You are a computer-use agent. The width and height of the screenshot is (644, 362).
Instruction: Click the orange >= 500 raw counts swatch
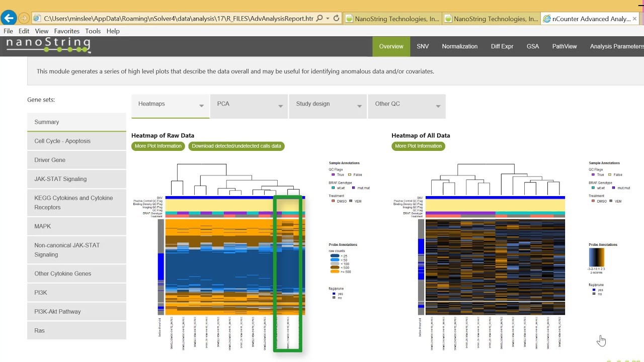[335, 271]
